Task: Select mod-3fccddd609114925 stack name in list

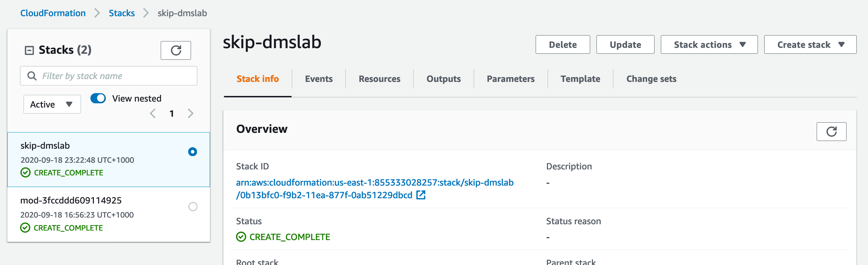Action: [71, 200]
